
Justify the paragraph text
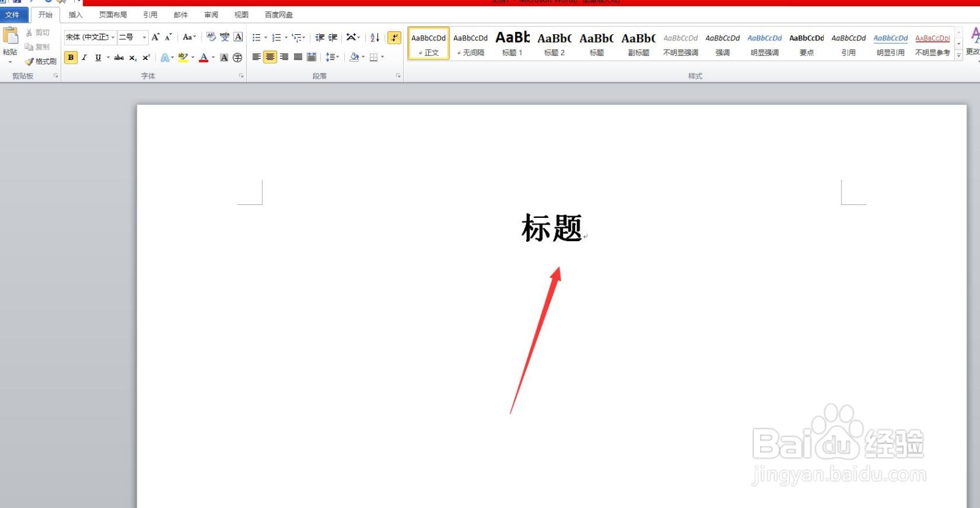298,58
